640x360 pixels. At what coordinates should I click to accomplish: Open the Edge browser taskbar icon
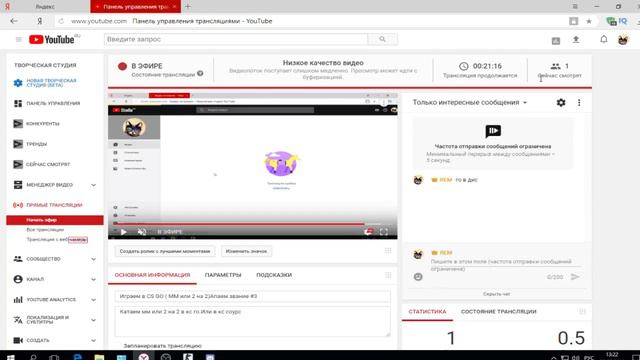tap(77, 357)
